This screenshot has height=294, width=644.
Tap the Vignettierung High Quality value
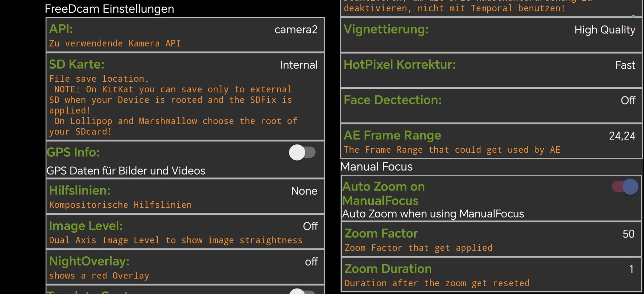pyautogui.click(x=604, y=30)
